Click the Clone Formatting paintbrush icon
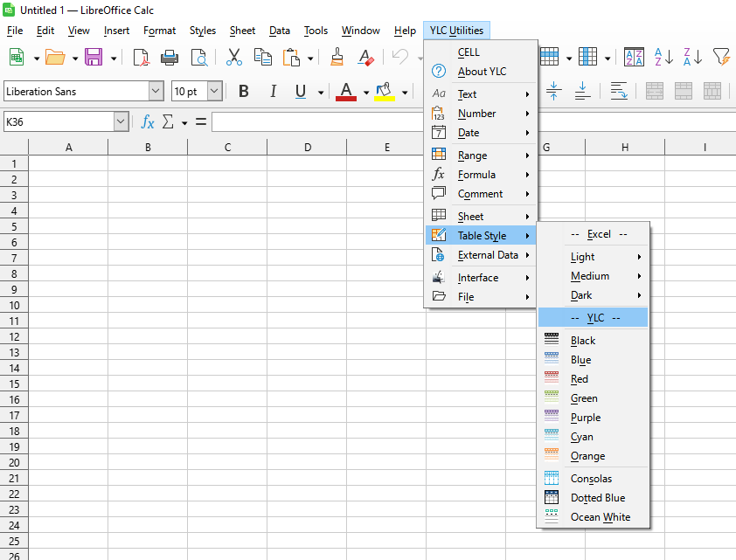 pos(337,58)
